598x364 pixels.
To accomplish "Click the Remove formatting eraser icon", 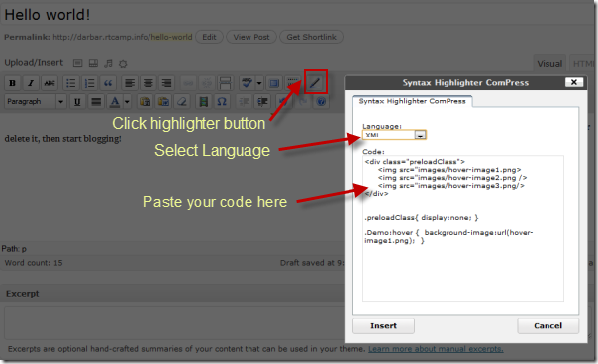I will point(182,102).
